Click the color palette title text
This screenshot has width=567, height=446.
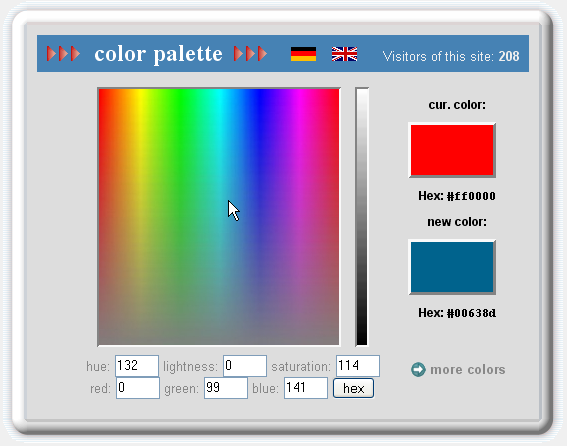[158, 54]
